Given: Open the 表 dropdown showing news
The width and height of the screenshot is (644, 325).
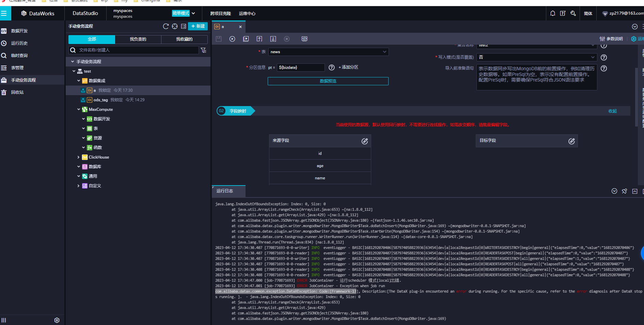Looking at the screenshot, I should (x=328, y=52).
